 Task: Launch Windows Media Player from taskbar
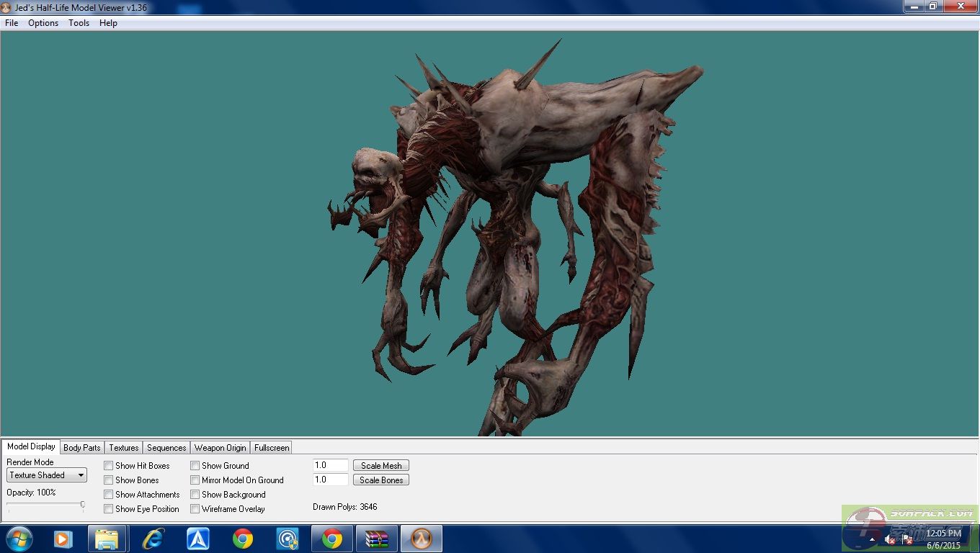click(x=63, y=539)
